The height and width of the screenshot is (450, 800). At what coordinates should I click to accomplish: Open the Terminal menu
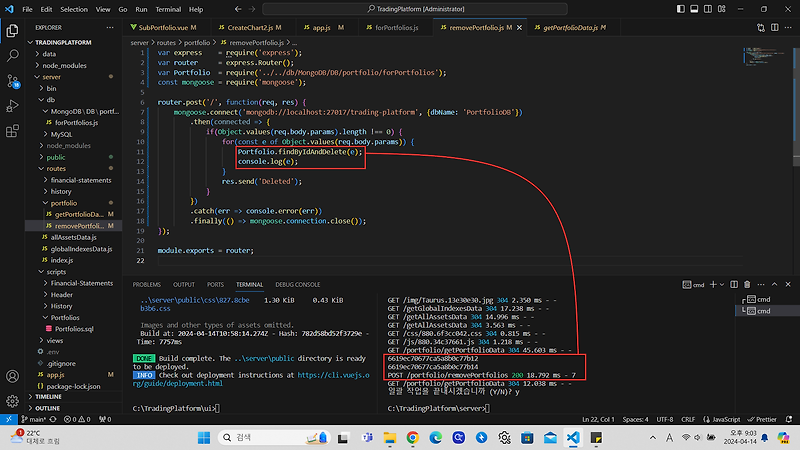[168, 9]
